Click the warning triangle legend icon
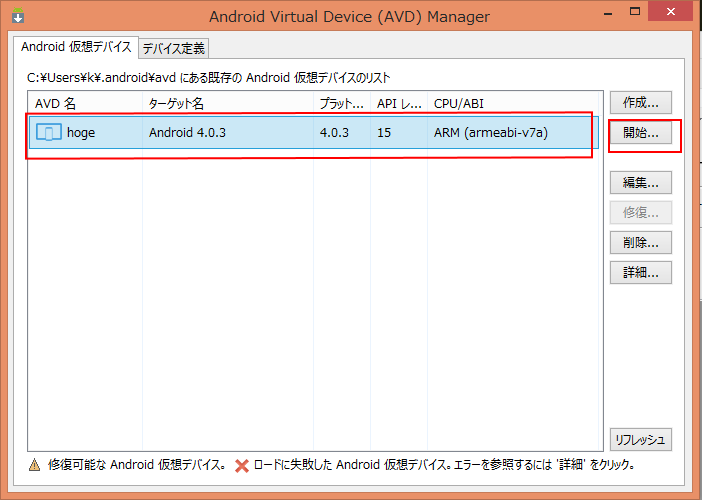702x500 pixels. (x=34, y=465)
